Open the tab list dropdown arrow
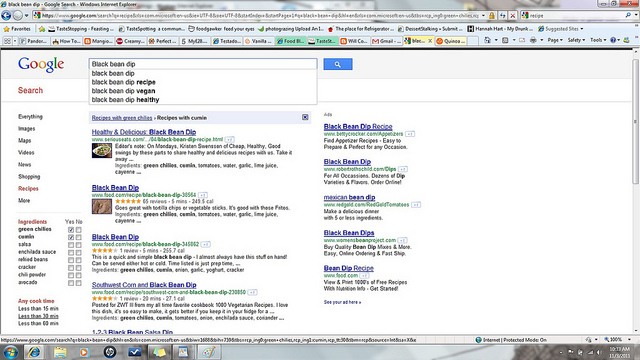The width and height of the screenshot is (640, 360). click(15, 41)
